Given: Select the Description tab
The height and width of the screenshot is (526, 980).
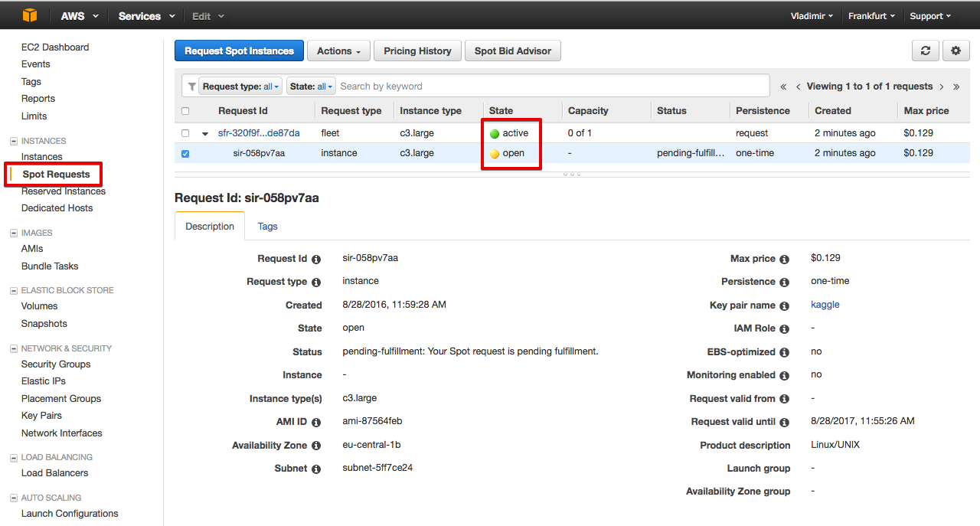Looking at the screenshot, I should tap(210, 227).
